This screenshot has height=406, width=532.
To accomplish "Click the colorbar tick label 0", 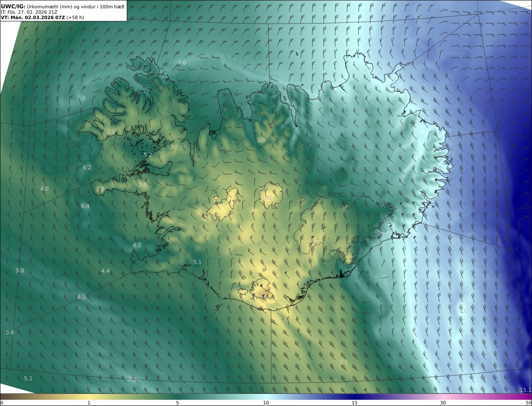I will pos(2,403).
